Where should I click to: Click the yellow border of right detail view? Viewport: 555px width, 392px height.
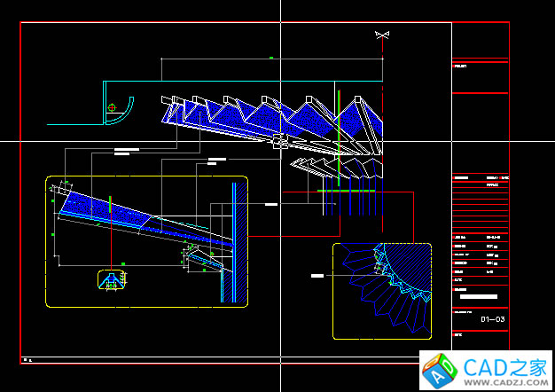pos(334,293)
